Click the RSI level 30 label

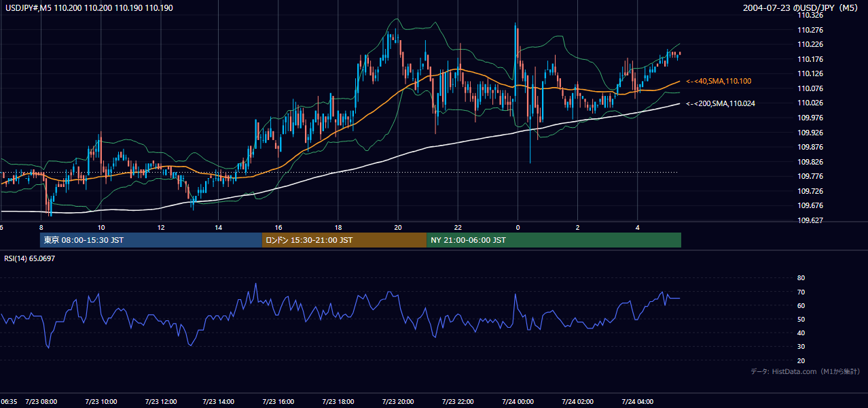pyautogui.click(x=801, y=346)
